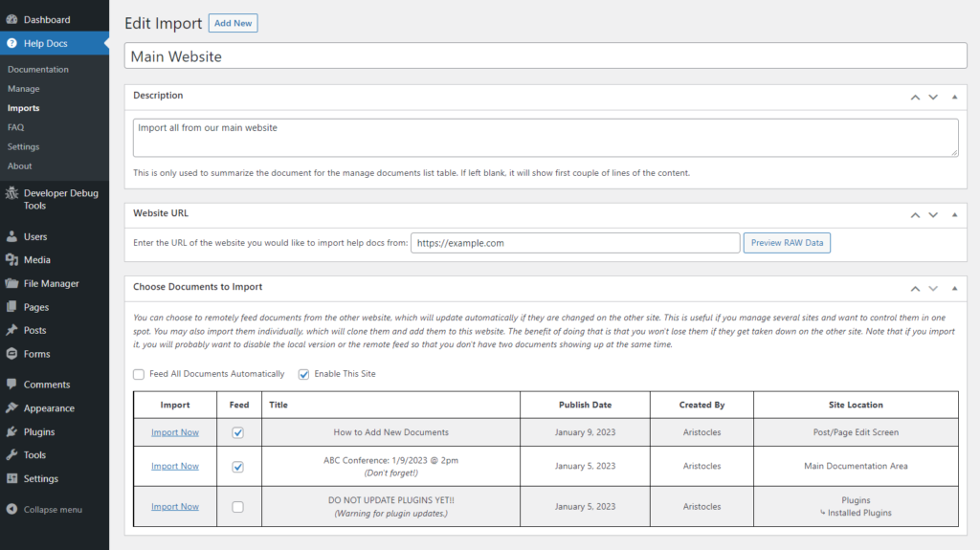
Task: Open the About submenu item
Action: [x=20, y=166]
